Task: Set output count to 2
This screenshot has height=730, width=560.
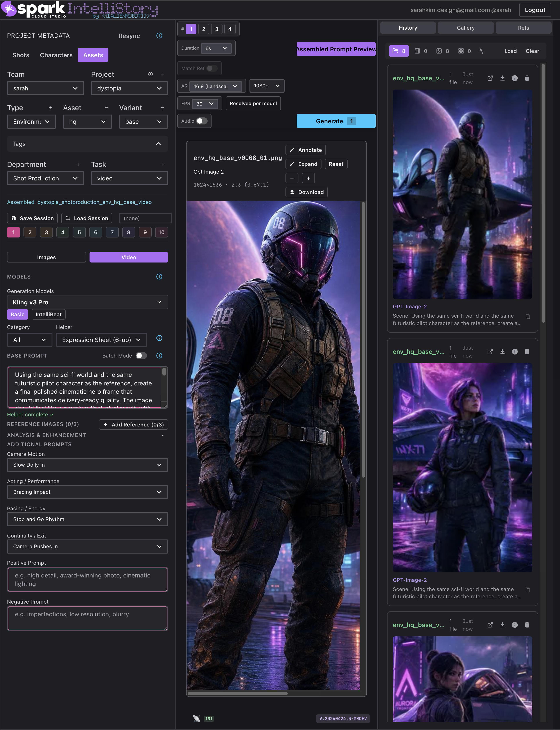Action: click(x=204, y=29)
